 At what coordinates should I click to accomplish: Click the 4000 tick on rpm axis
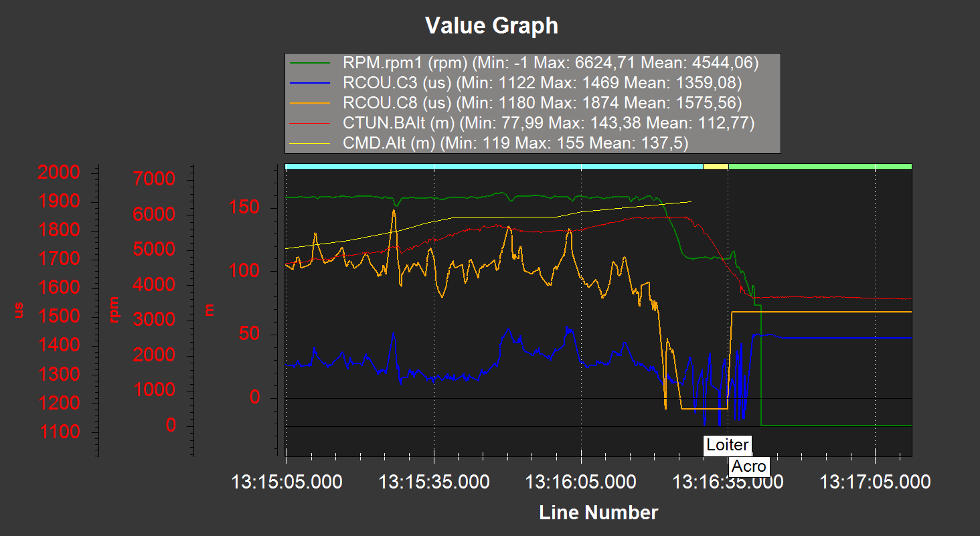(155, 284)
